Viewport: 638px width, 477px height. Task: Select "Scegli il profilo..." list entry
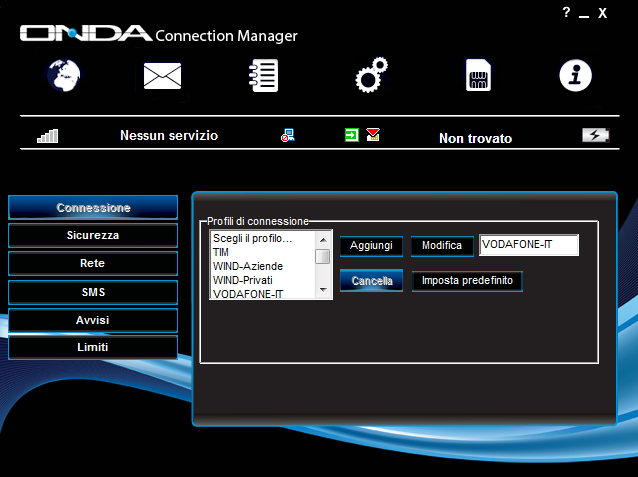click(x=263, y=238)
